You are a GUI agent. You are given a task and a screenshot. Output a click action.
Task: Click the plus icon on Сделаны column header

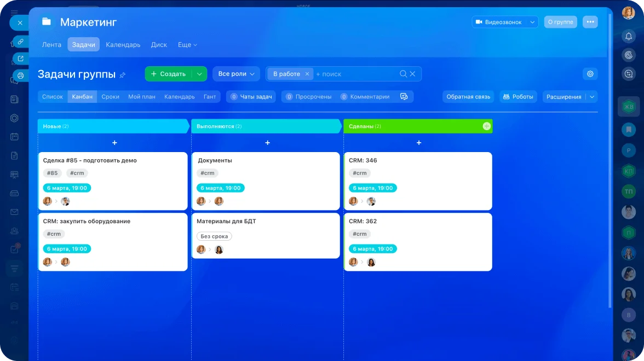(x=486, y=126)
